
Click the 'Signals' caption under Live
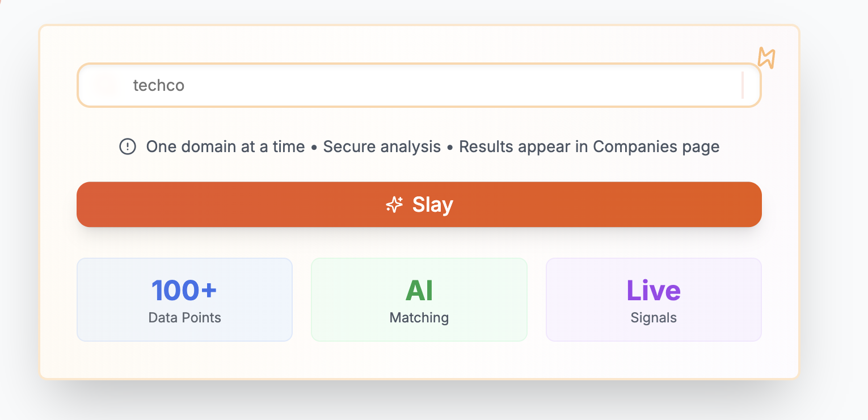[x=654, y=318]
